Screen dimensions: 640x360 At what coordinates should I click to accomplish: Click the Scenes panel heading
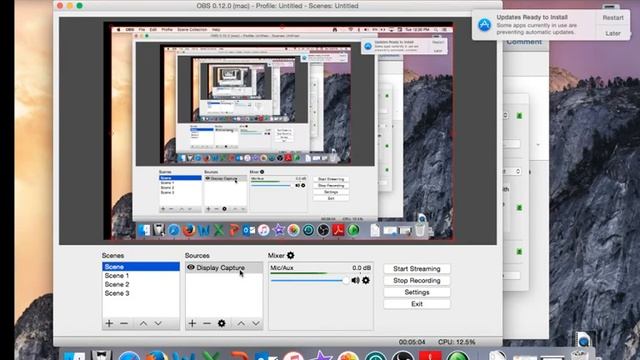(113, 256)
